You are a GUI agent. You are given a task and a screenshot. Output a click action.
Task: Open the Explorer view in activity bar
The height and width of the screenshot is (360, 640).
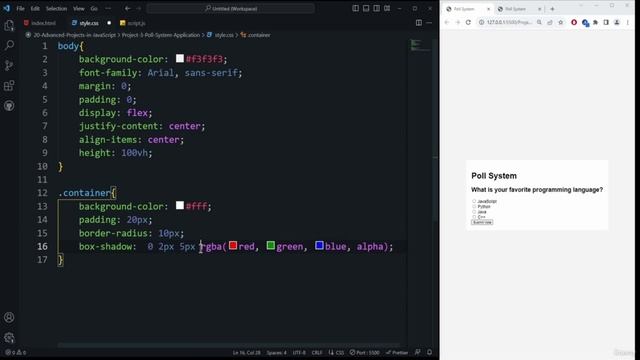(x=9, y=26)
